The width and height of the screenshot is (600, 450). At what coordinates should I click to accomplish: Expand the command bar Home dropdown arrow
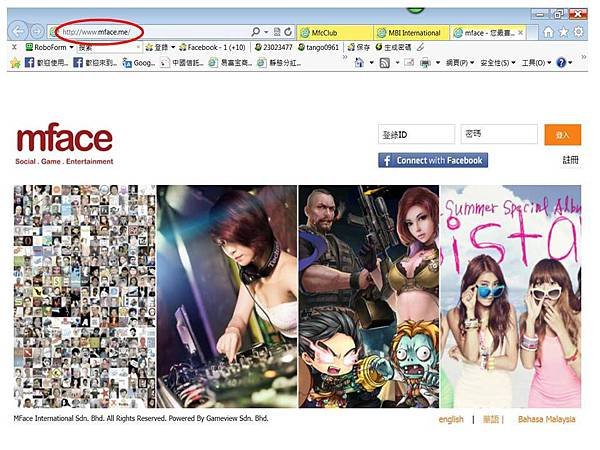371,62
